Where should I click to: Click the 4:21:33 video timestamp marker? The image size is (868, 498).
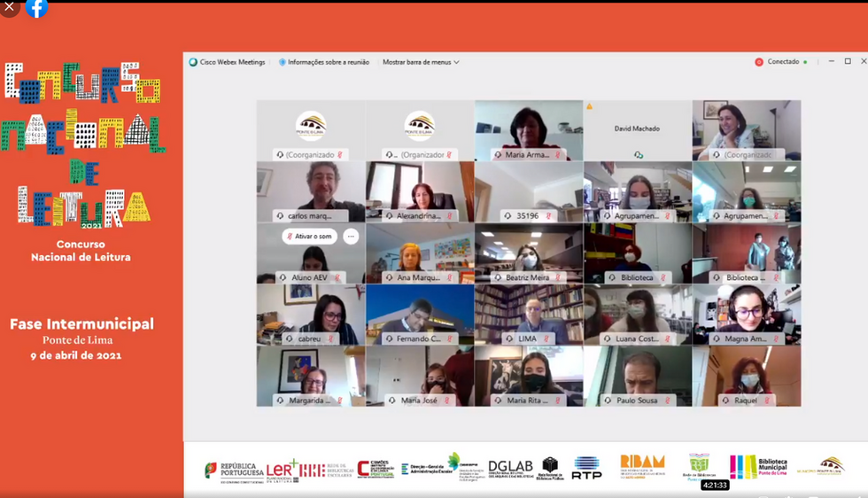715,485
